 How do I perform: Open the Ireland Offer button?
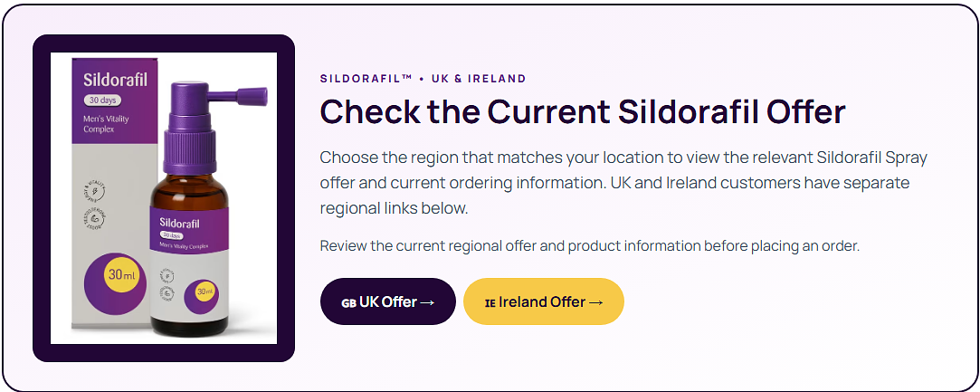[544, 301]
